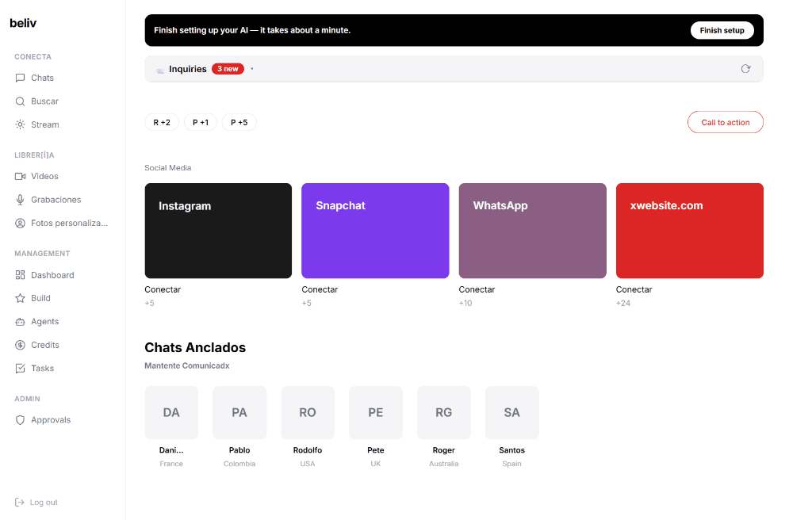Screen dimensions: 812x520
Task: Open pinned chat avatar RO
Action: point(308,412)
